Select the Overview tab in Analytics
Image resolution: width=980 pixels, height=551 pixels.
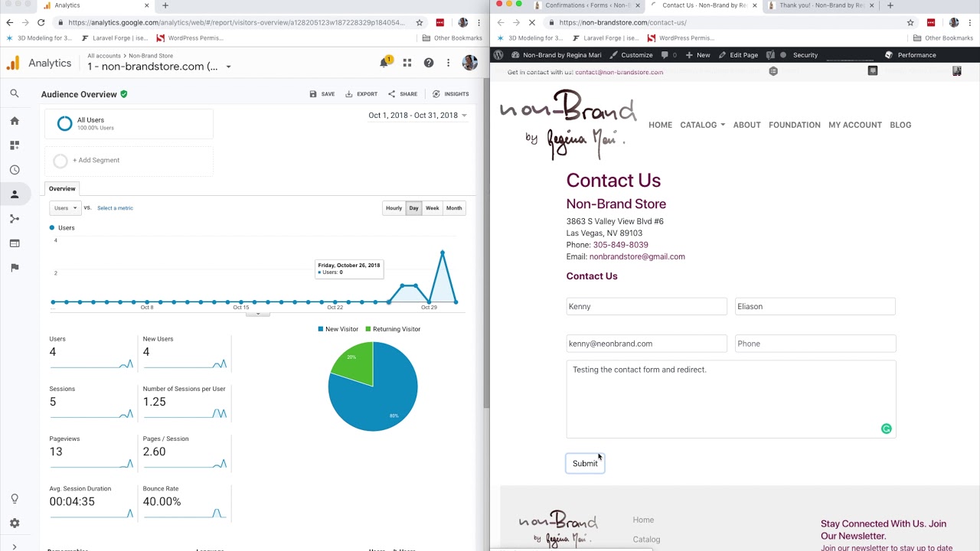62,188
